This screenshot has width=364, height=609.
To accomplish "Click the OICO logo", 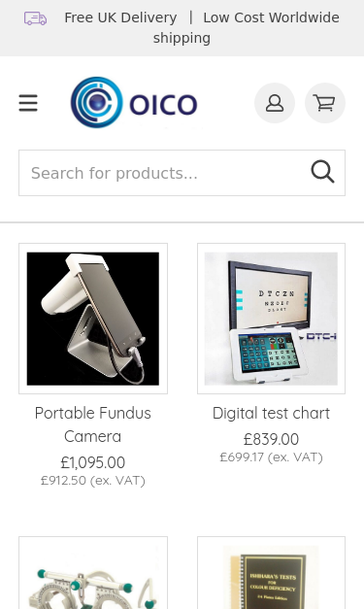I will (134, 103).
